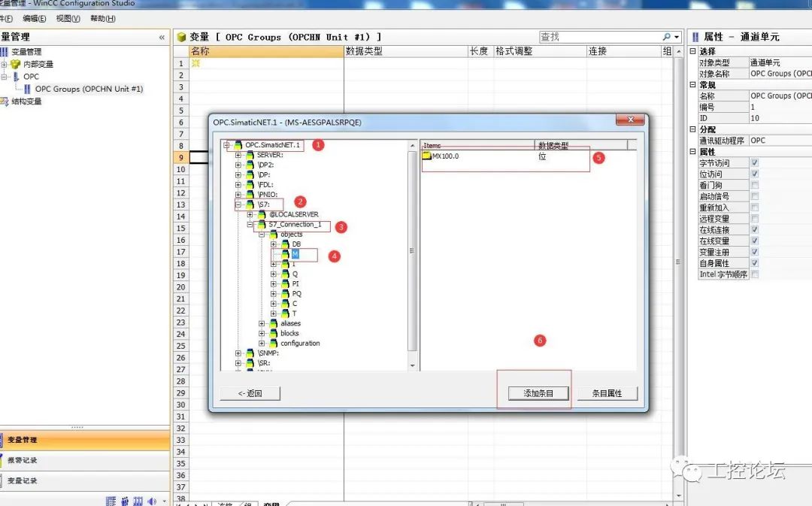The height and width of the screenshot is (506, 812).
Task: Expand the \SR: tree node
Action: [238, 363]
